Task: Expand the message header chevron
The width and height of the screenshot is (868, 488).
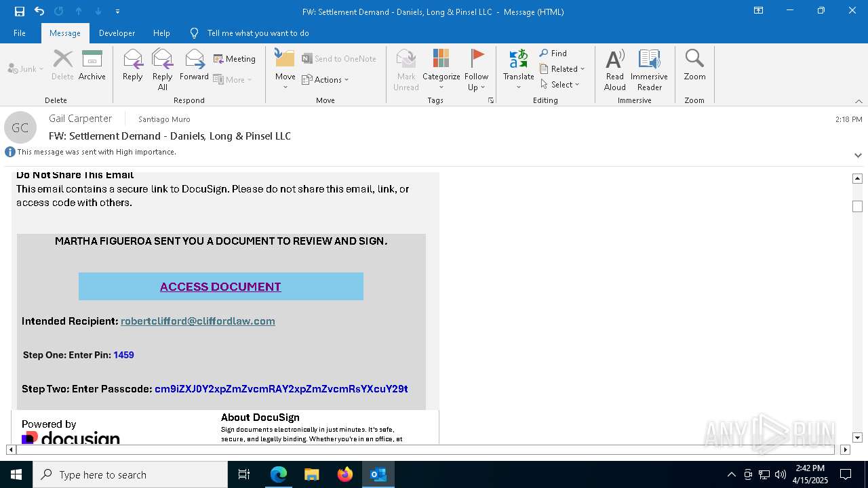Action: click(x=858, y=155)
